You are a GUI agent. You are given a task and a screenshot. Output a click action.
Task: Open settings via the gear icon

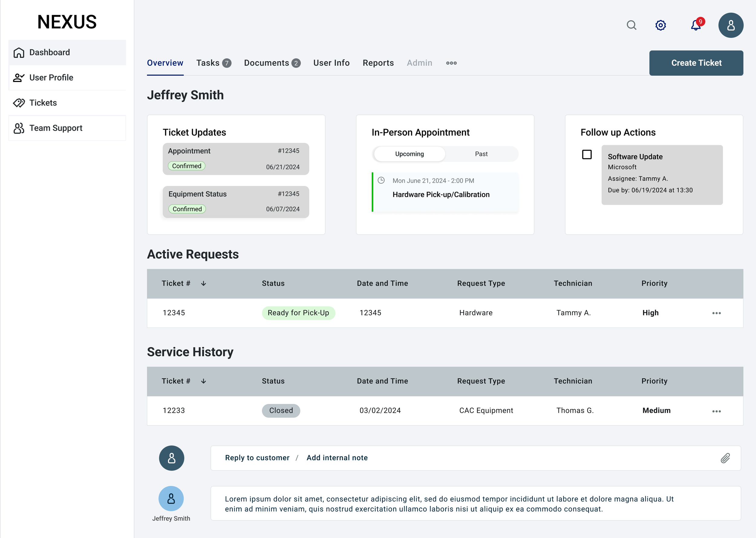pyautogui.click(x=660, y=25)
